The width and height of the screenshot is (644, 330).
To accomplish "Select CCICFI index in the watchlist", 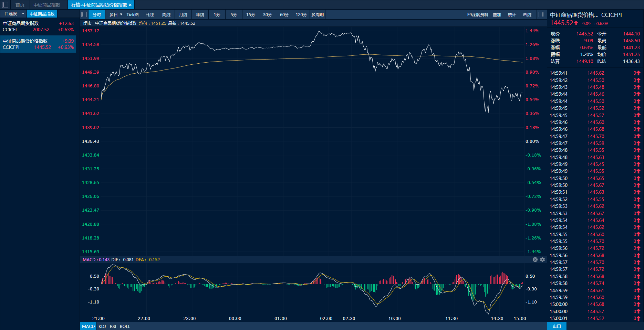I will 38,26.
